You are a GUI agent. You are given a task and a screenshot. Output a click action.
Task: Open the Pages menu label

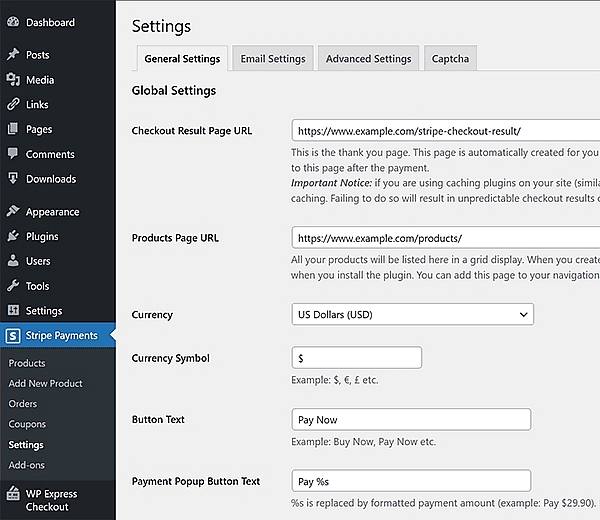point(39,129)
